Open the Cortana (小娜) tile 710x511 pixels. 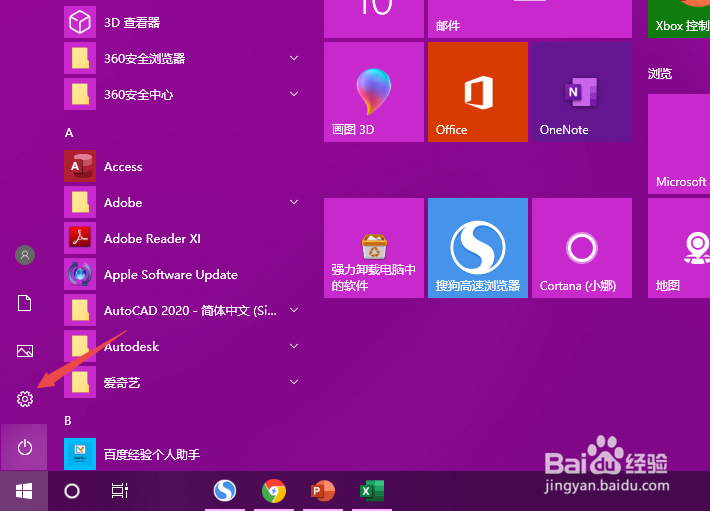(x=581, y=248)
